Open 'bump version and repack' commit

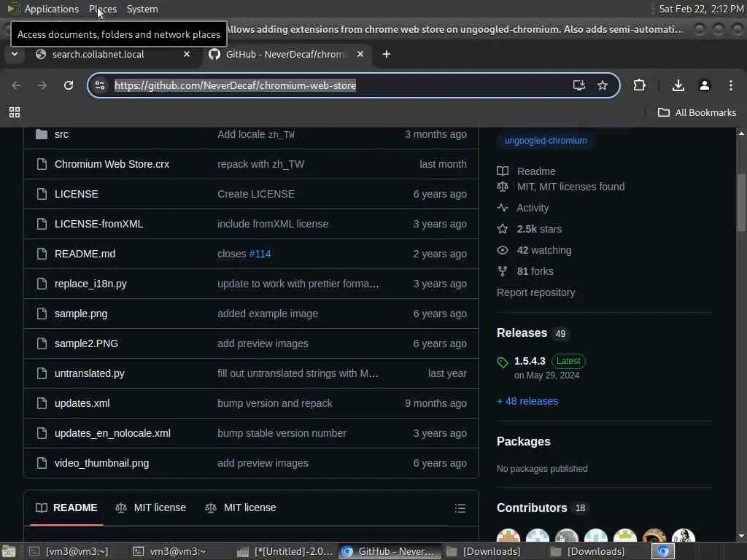pyautogui.click(x=275, y=403)
